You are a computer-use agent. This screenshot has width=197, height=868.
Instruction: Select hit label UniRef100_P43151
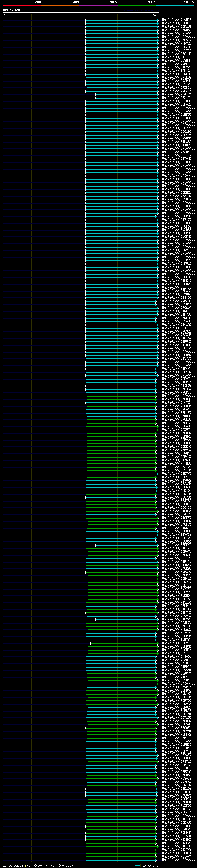[x=177, y=602]
